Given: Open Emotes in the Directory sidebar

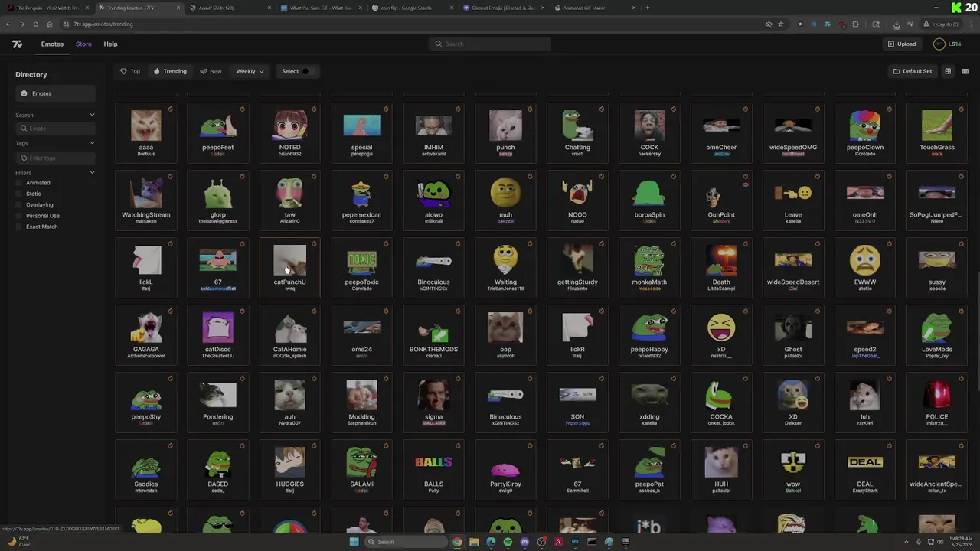Looking at the screenshot, I should click(x=55, y=93).
